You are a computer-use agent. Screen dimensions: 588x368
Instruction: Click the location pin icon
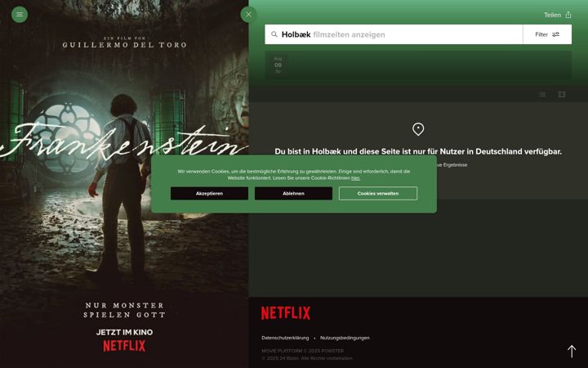[418, 129]
